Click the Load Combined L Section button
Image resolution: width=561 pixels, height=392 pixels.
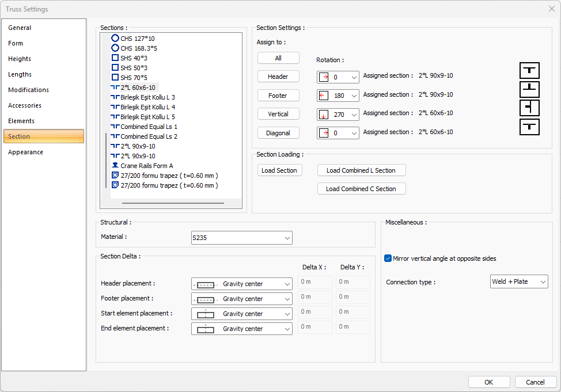coord(361,170)
